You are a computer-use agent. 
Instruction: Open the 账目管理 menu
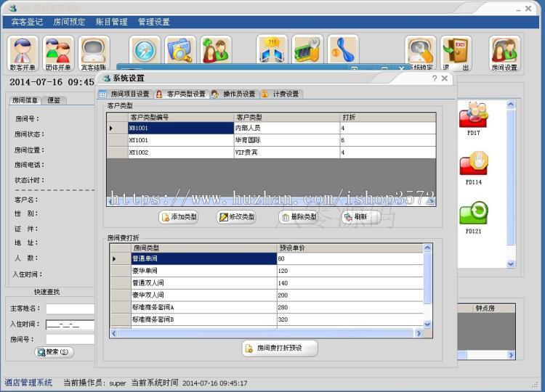click(x=112, y=22)
